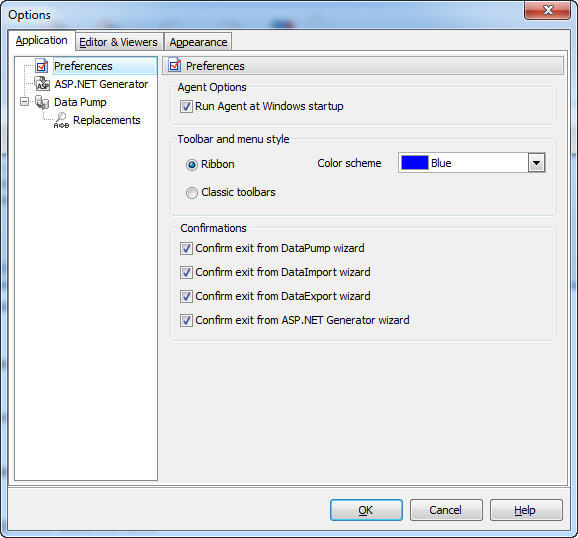Toggle Confirm exit from DataExport wizard
578x538 pixels.
point(186,296)
